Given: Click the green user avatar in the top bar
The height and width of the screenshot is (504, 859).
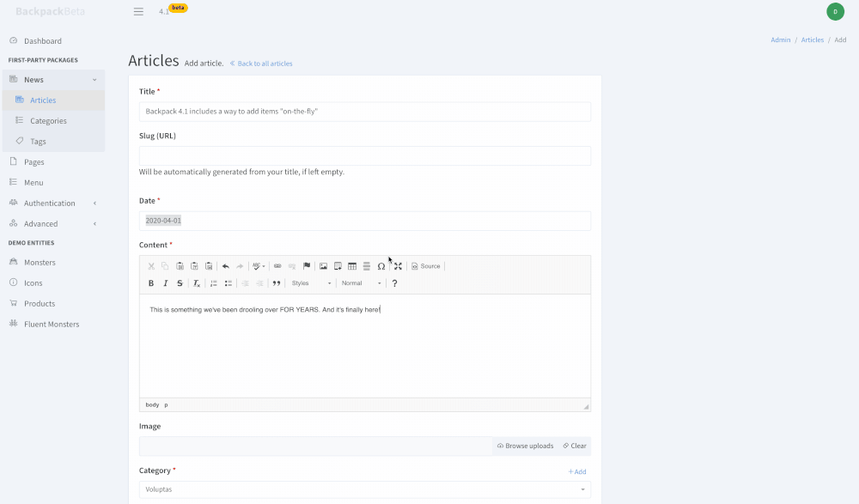Looking at the screenshot, I should [835, 11].
